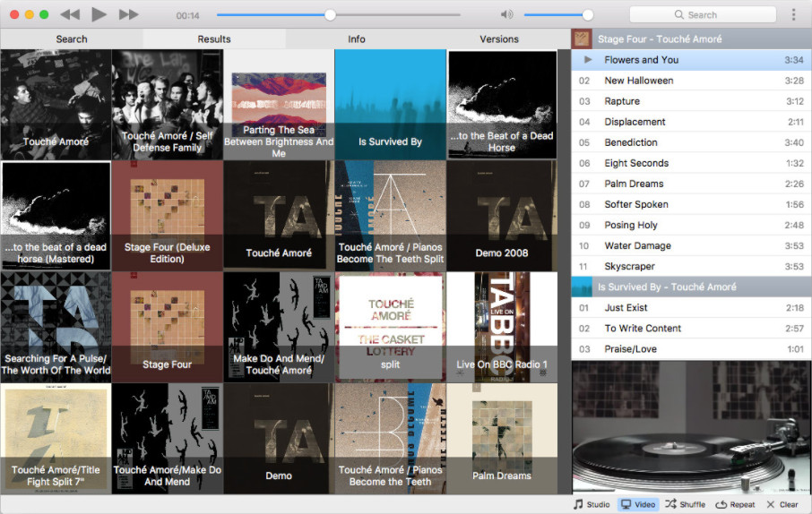Viewport: 812px width, 514px height.
Task: Select track Displacement
Action: coord(691,122)
